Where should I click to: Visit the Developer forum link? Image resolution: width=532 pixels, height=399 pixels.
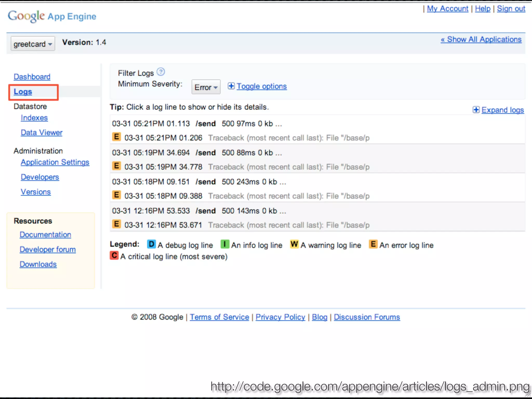[48, 250]
